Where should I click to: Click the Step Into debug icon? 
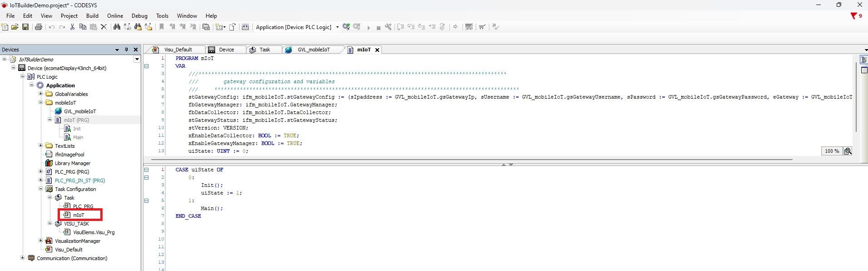(x=411, y=27)
